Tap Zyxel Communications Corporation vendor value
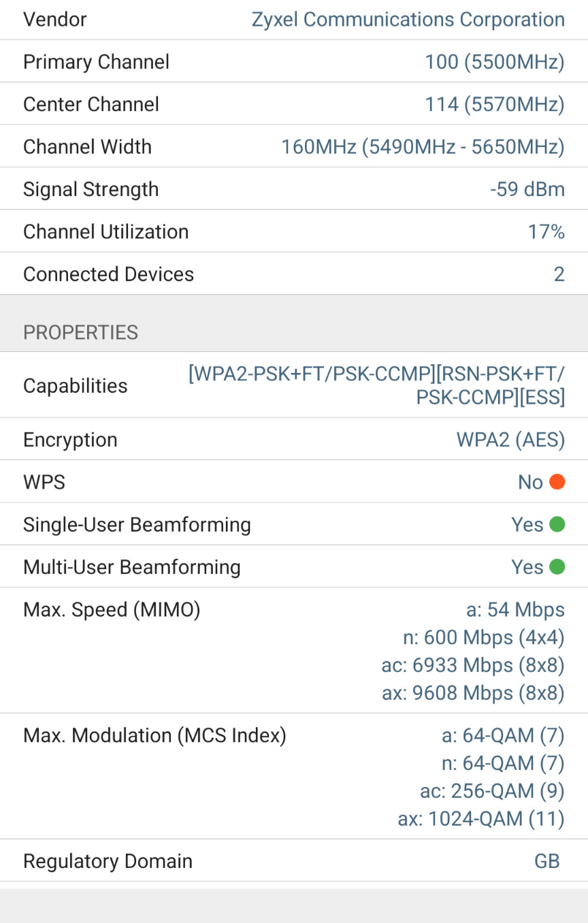This screenshot has height=923, width=588. (x=408, y=20)
